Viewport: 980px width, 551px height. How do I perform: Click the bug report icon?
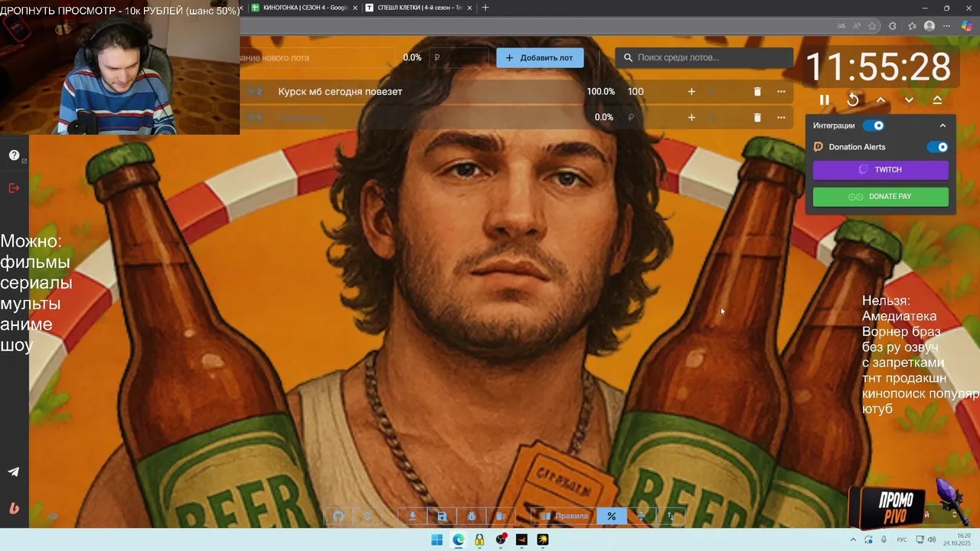[x=472, y=516]
